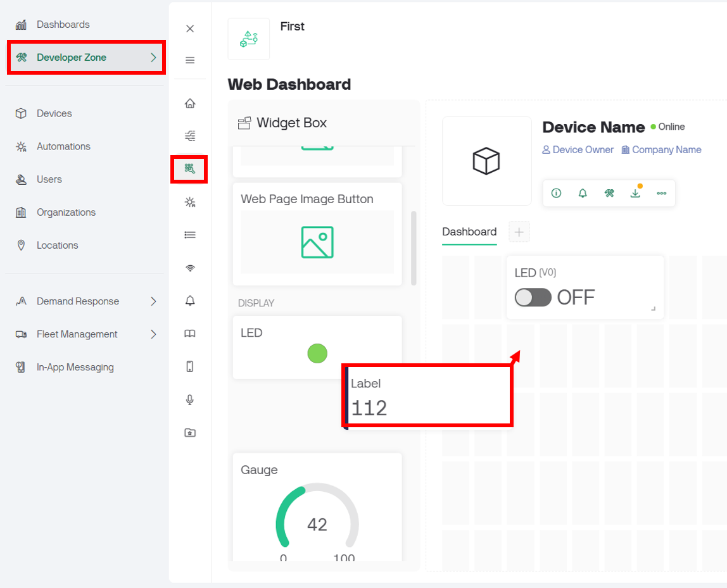Switch to the Dashboard tab
The image size is (727, 588).
click(x=469, y=232)
